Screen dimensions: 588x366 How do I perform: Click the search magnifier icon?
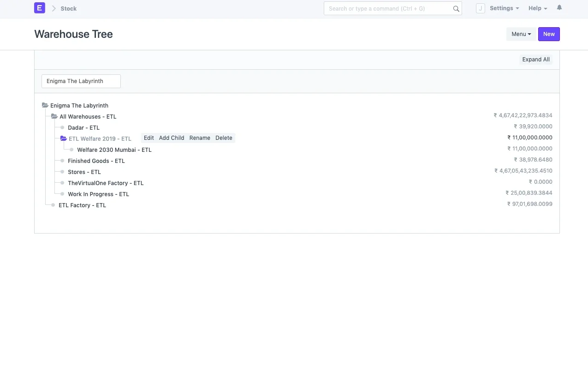click(456, 9)
